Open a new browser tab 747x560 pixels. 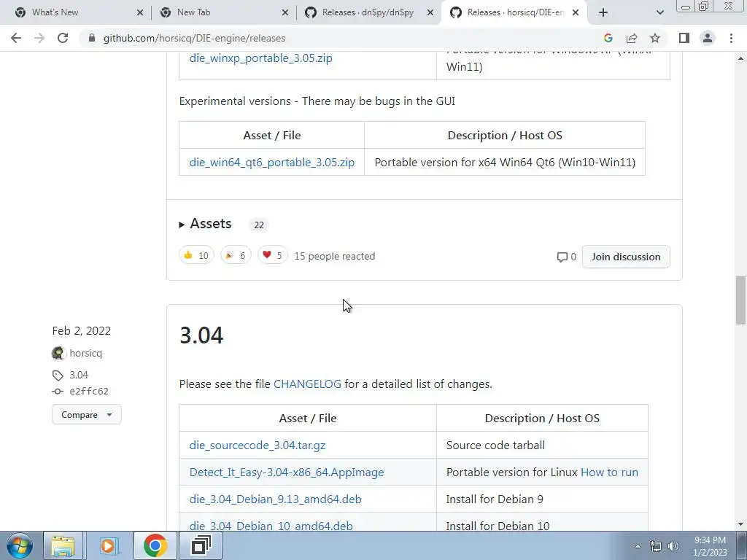click(x=603, y=12)
